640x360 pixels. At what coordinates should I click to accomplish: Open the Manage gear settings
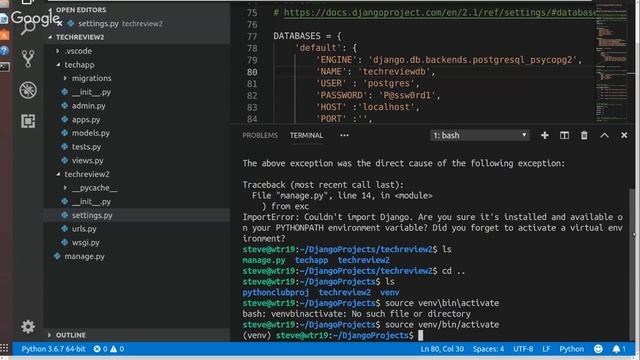[28, 327]
